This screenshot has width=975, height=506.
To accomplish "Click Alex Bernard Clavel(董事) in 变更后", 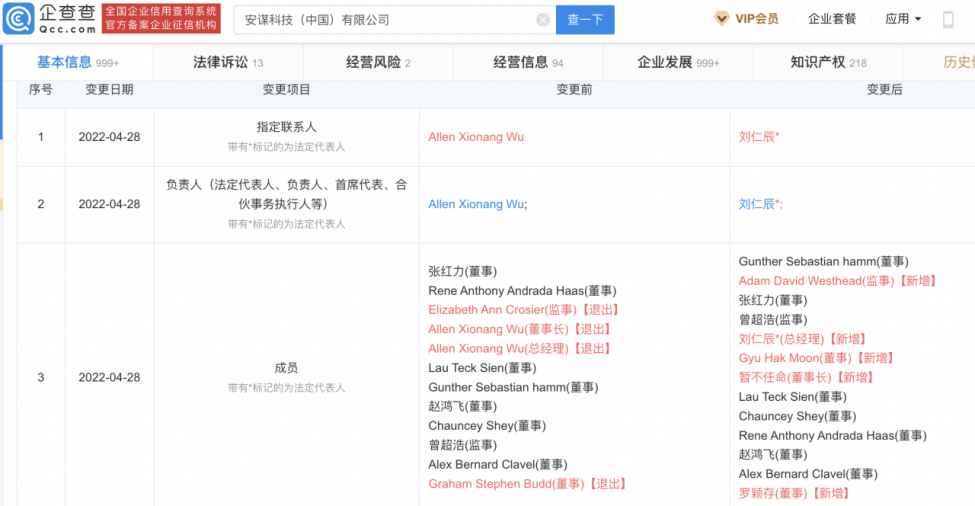I will 808,474.
